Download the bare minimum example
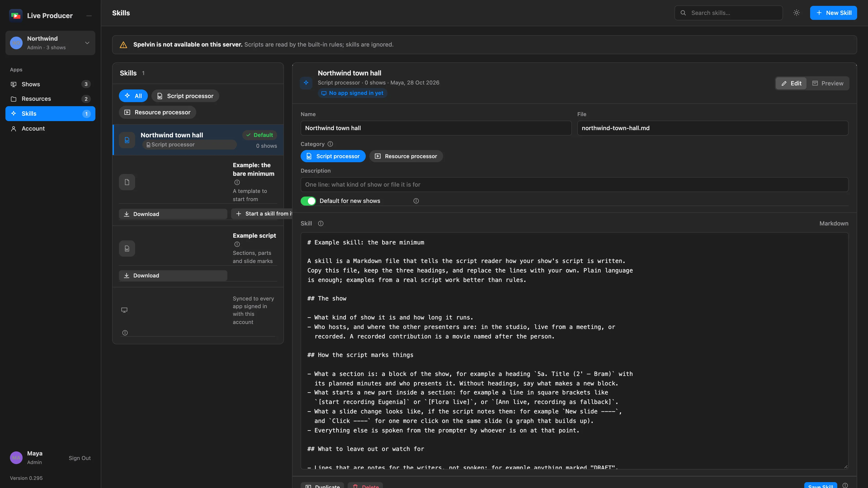The image size is (868, 488). point(173,214)
